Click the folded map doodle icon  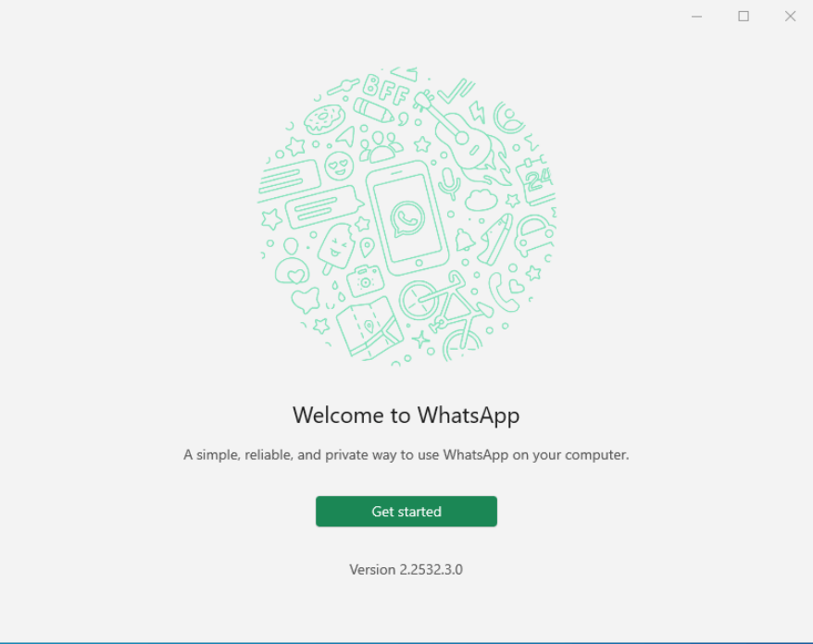(x=369, y=328)
